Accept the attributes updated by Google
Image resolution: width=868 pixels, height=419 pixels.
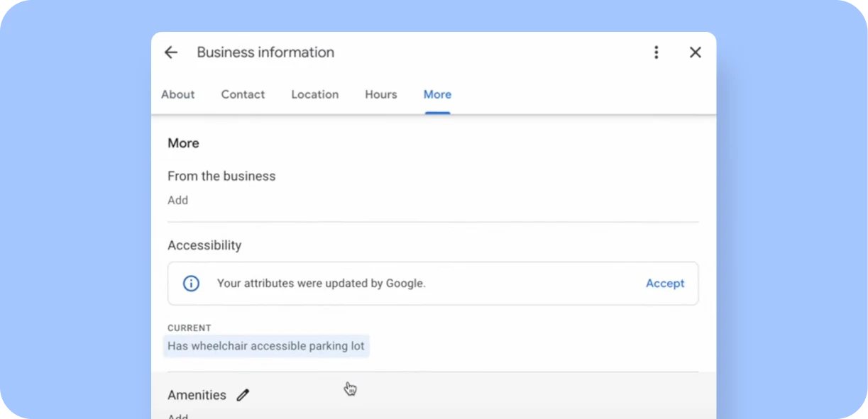[x=665, y=283]
